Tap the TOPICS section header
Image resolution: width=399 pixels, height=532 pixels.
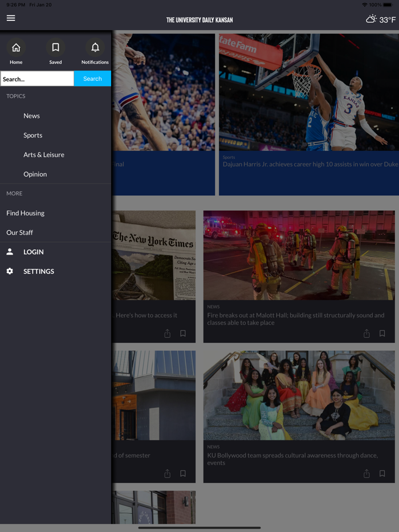15,96
